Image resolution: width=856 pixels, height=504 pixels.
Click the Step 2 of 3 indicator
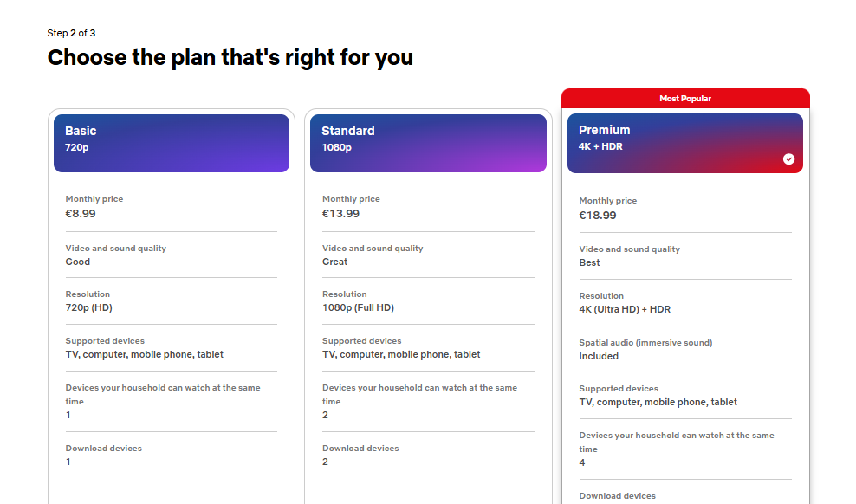[x=71, y=33]
